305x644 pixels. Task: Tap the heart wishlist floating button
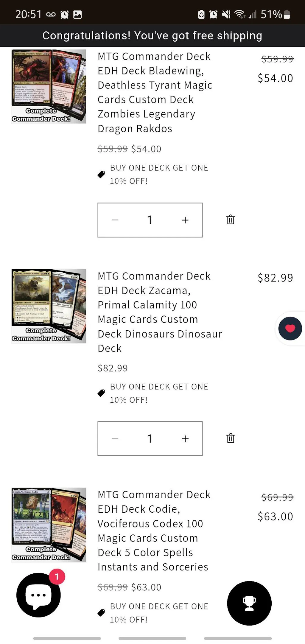[x=290, y=329]
